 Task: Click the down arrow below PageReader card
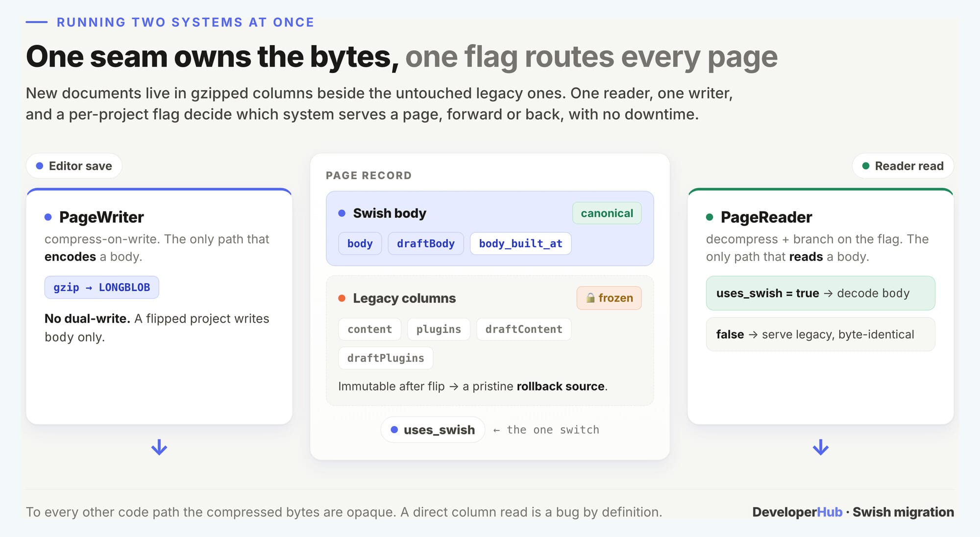821,447
